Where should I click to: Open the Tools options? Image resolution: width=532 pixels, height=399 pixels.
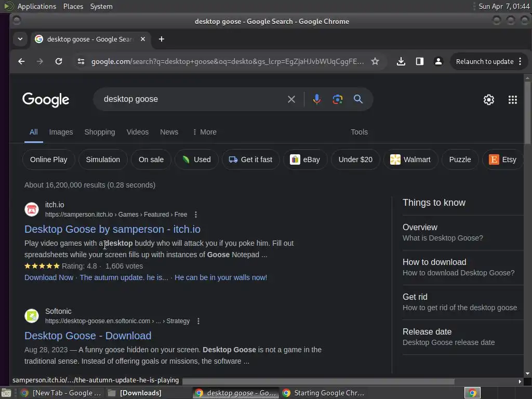[359, 132]
